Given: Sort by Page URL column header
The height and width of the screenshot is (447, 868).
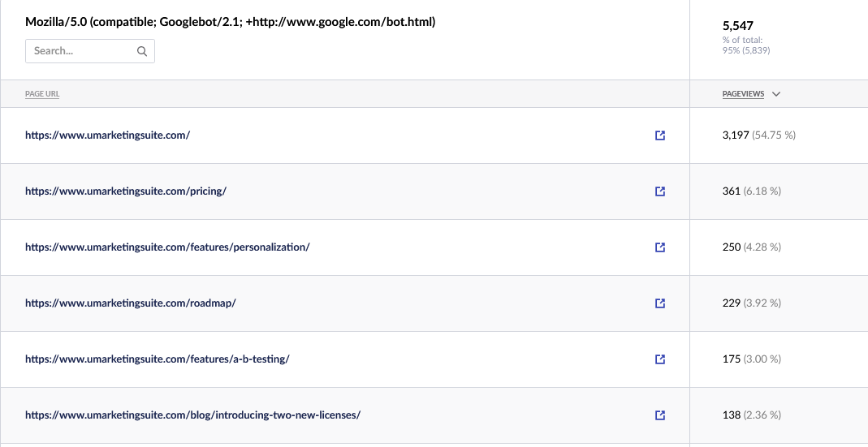Looking at the screenshot, I should [42, 94].
